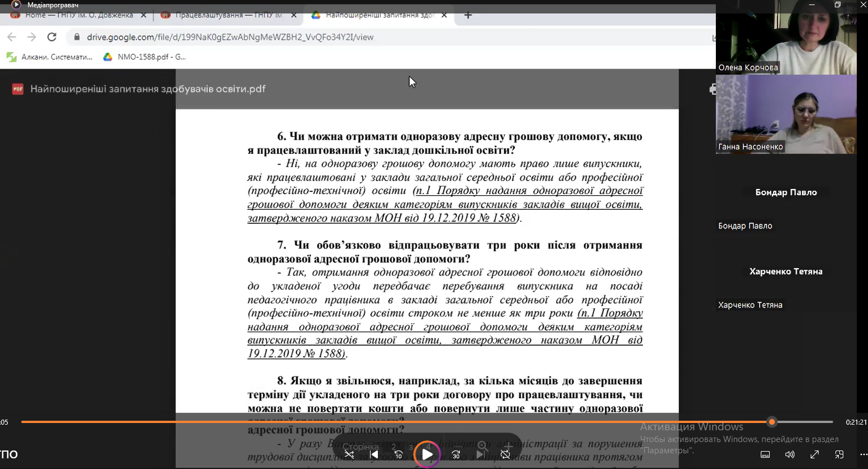Click the question 7 heading text
Viewport: 868px width, 469px height.
[445, 252]
